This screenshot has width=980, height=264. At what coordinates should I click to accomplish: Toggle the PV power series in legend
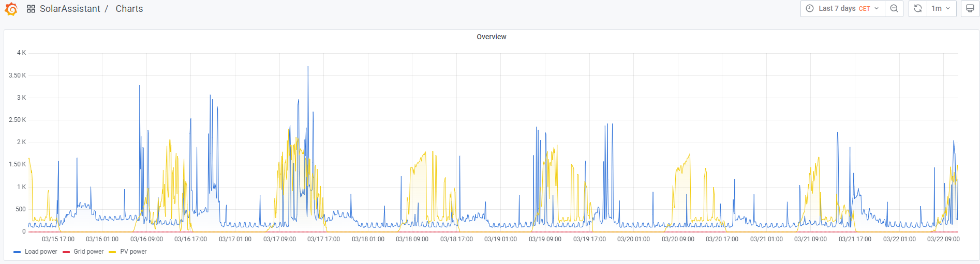[x=133, y=252]
